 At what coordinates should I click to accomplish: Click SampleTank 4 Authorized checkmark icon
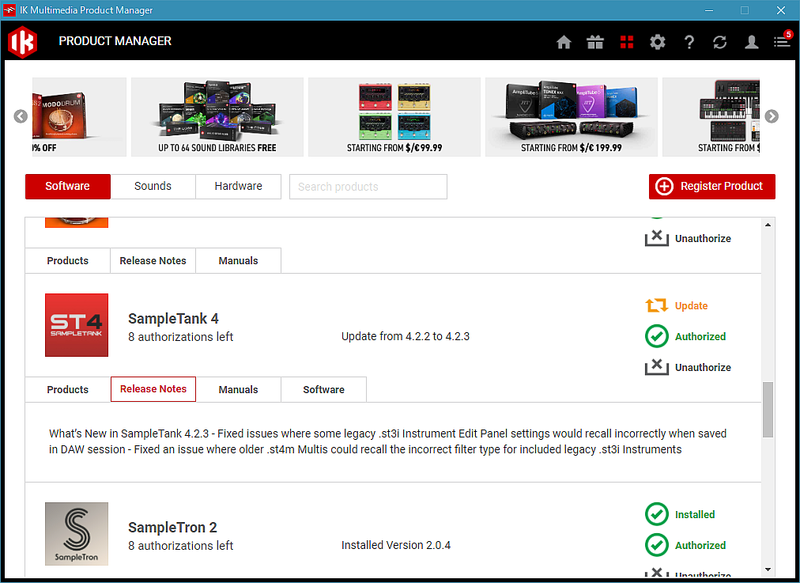(657, 336)
